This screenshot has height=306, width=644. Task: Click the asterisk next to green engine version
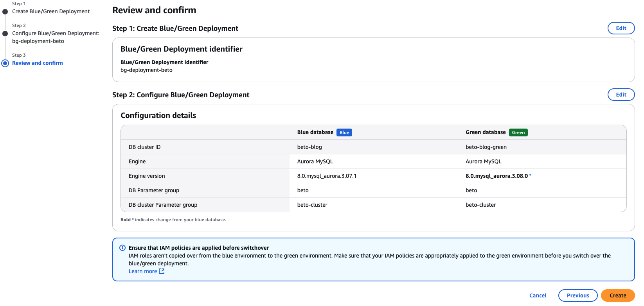[x=530, y=176]
